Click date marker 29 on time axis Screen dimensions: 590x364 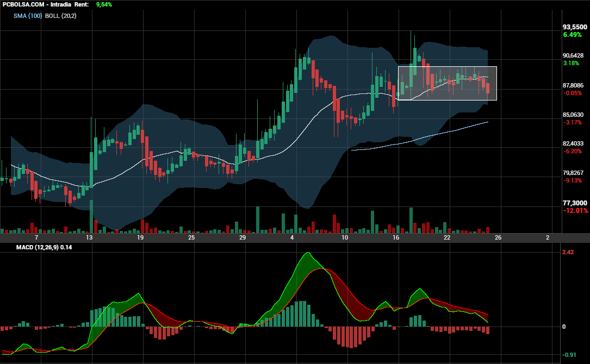click(x=243, y=237)
